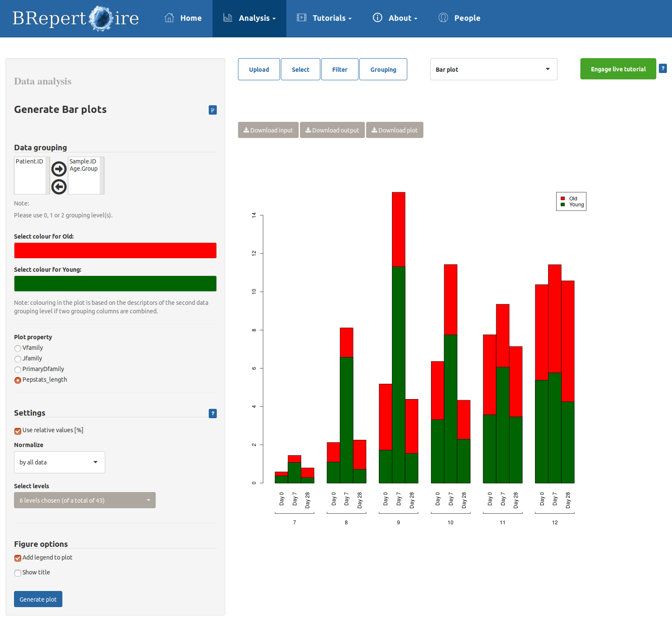
Task: Expand the Normalize by all data dropdown
Action: (59, 462)
